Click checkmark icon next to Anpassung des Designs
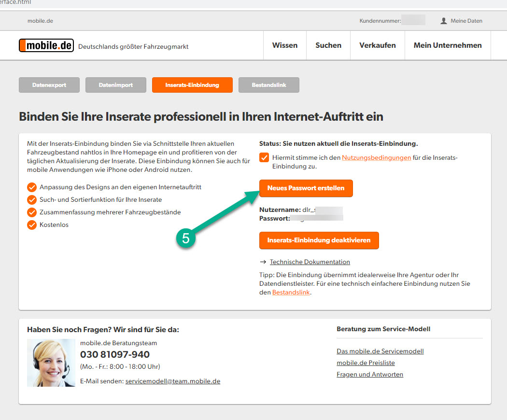The height and width of the screenshot is (420, 507). coord(32,187)
